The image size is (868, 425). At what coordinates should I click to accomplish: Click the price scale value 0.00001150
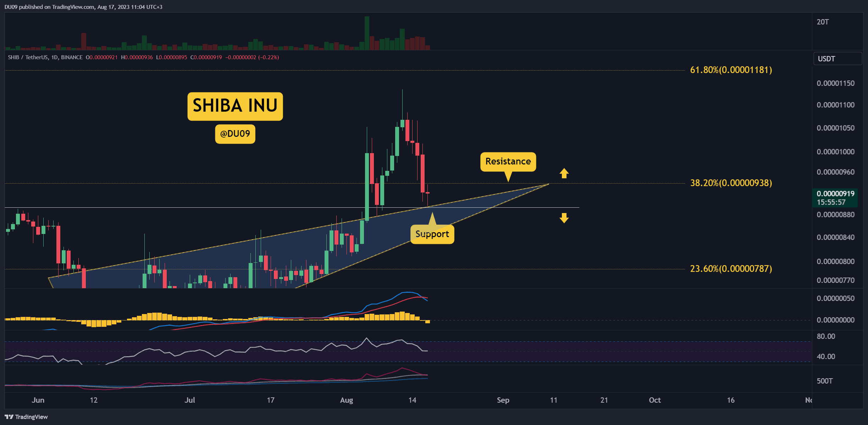(x=835, y=83)
